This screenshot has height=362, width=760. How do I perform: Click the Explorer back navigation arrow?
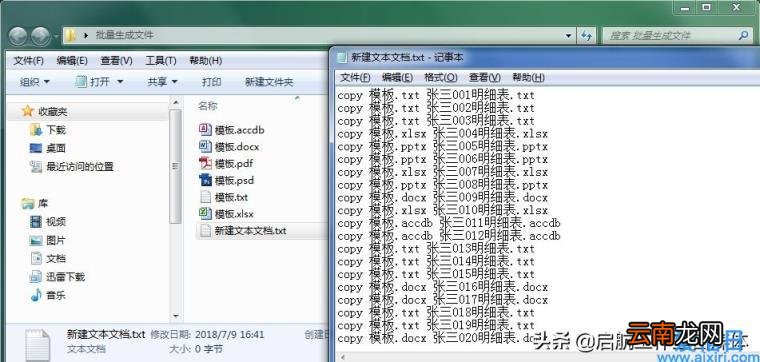tap(17, 36)
